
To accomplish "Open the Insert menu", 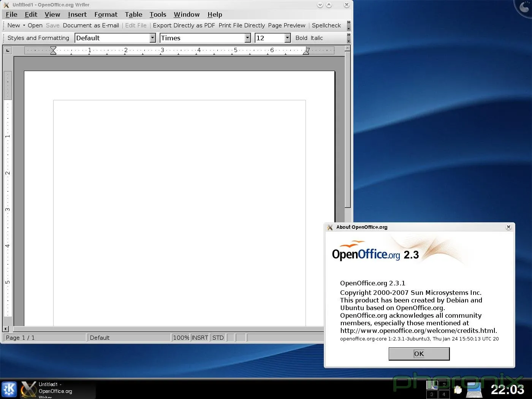I will pyautogui.click(x=77, y=14).
